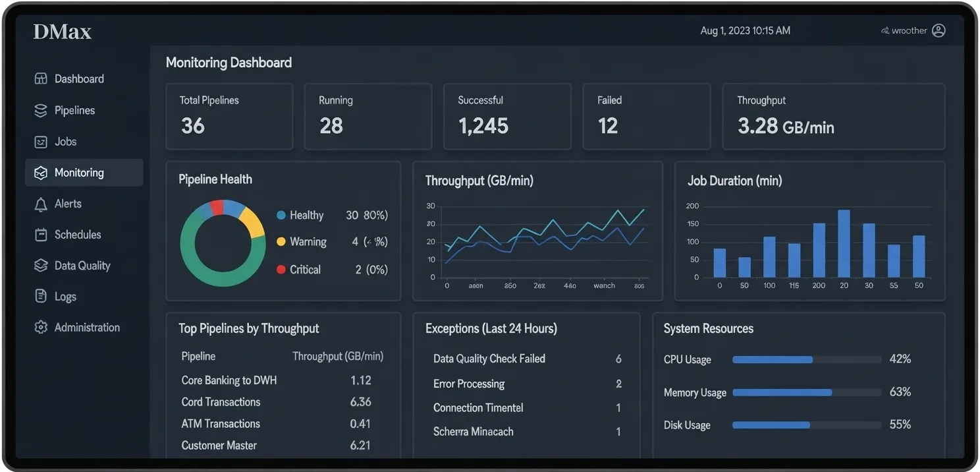Click the Pipeline column header
Viewport: 980px width, 472px height.
(198, 357)
